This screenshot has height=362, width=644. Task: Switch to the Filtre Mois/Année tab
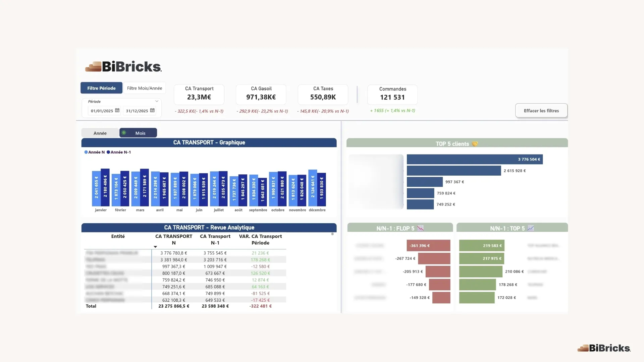click(x=145, y=88)
